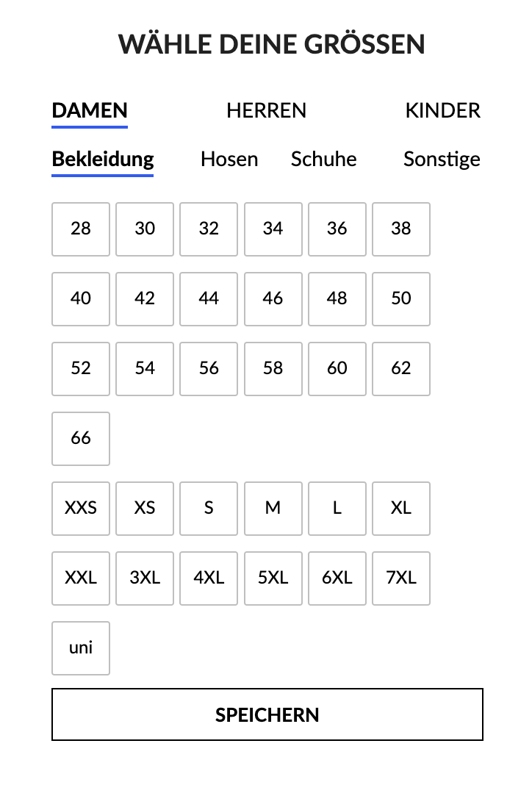Screen dimensions: 532x785
Task: Switch to Schuhe sizes
Action: 323,159
